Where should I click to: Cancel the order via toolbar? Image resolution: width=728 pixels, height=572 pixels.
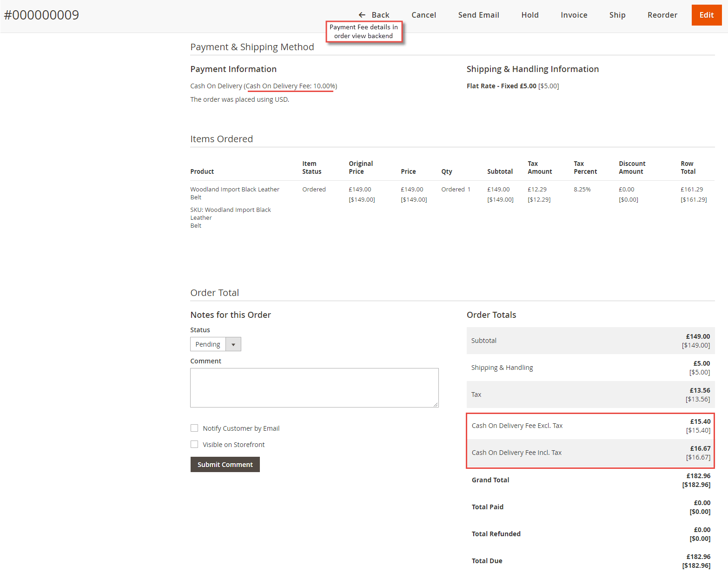423,14
